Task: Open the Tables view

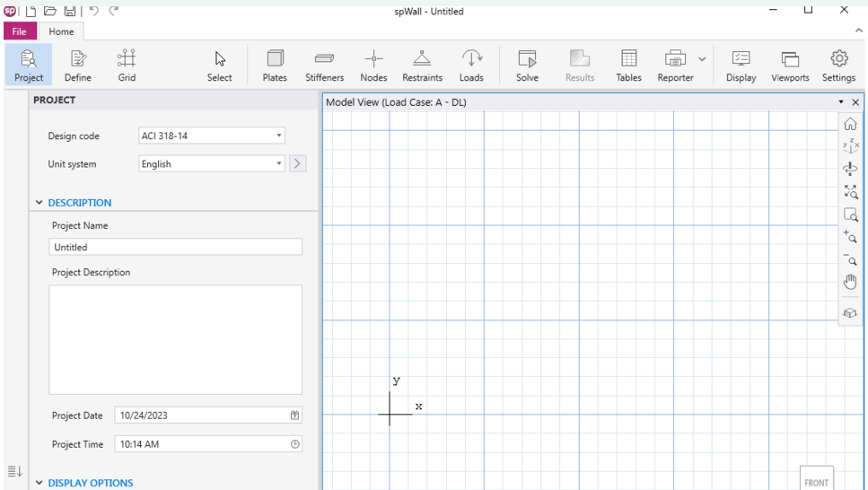Action: click(629, 66)
